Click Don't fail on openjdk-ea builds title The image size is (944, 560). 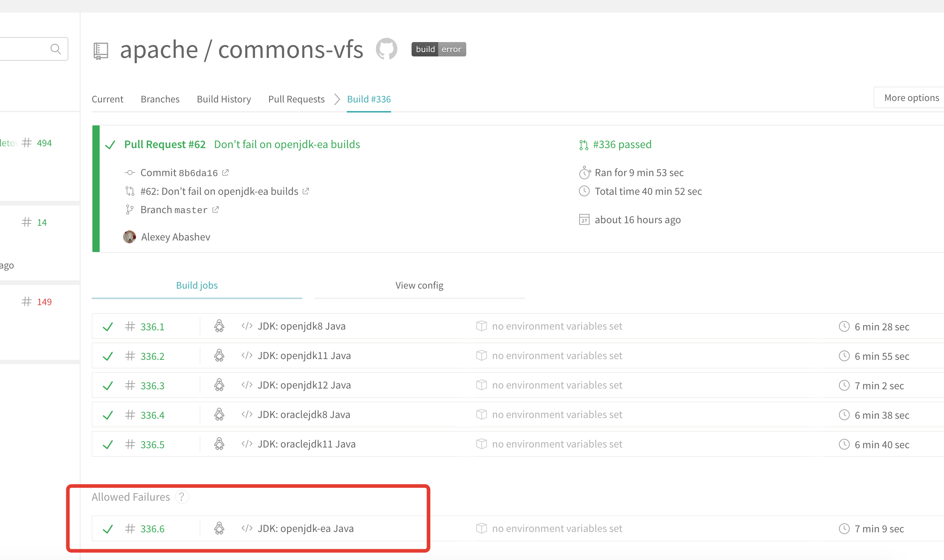coord(287,144)
